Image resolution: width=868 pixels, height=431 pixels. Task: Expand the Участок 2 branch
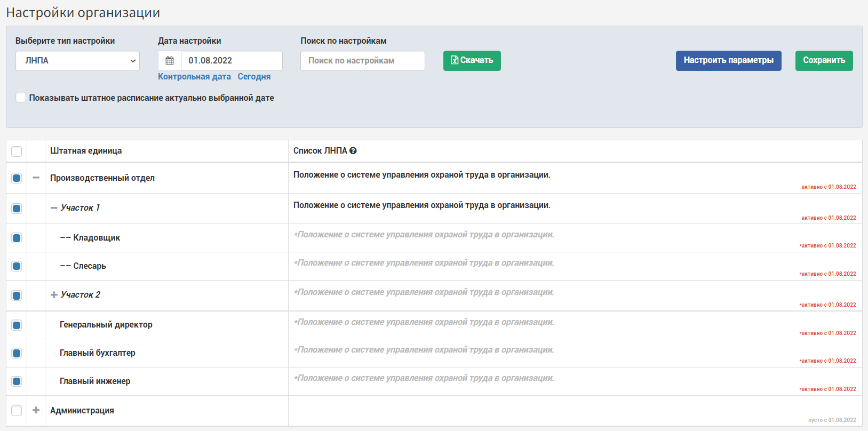[54, 295]
